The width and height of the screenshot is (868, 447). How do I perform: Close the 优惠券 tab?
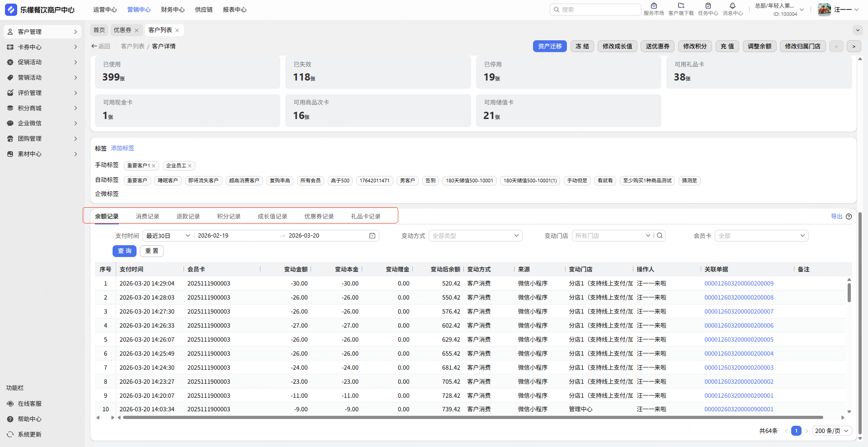coord(137,30)
